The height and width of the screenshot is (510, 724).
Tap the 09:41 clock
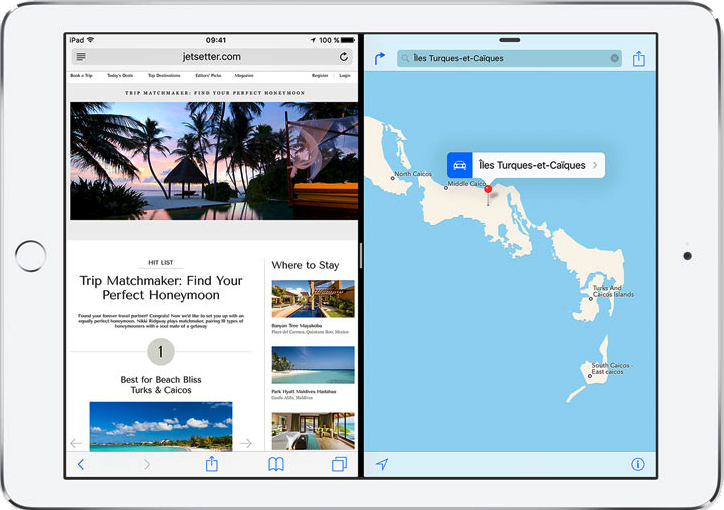(x=216, y=40)
